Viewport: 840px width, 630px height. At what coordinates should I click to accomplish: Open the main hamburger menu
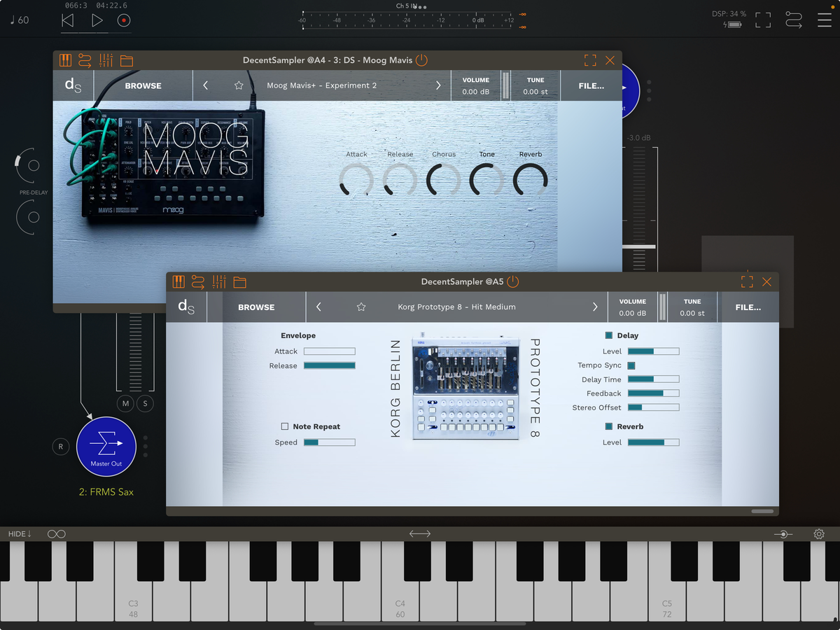tap(825, 20)
